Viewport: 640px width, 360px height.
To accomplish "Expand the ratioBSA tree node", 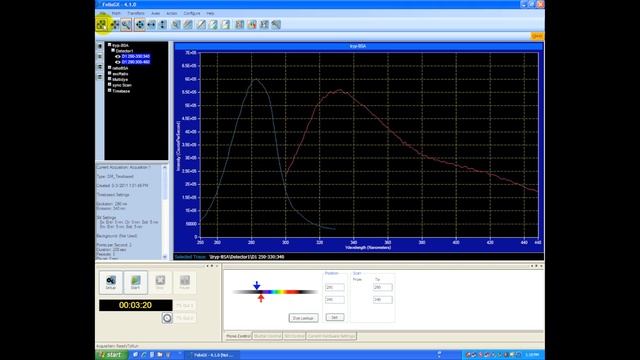I will click(x=109, y=68).
